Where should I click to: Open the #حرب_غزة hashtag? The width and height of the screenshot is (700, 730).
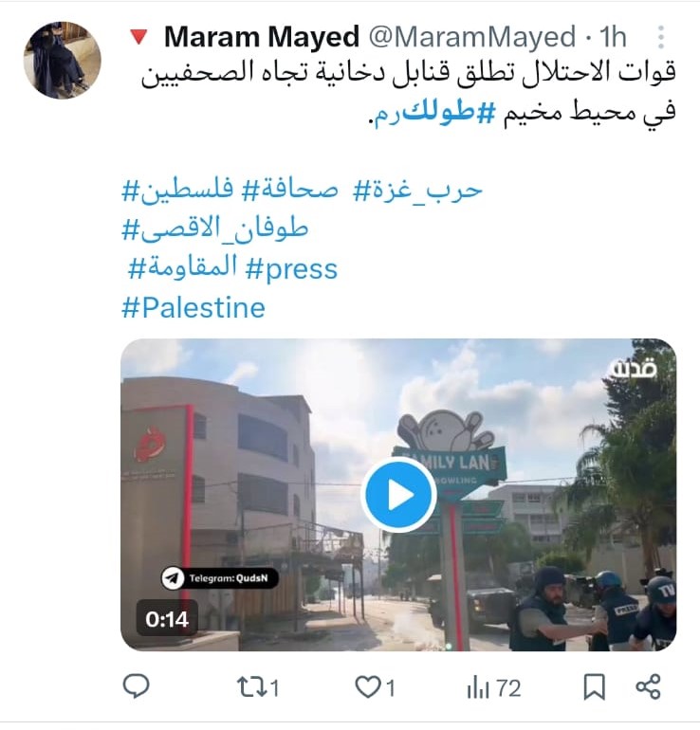(x=417, y=191)
